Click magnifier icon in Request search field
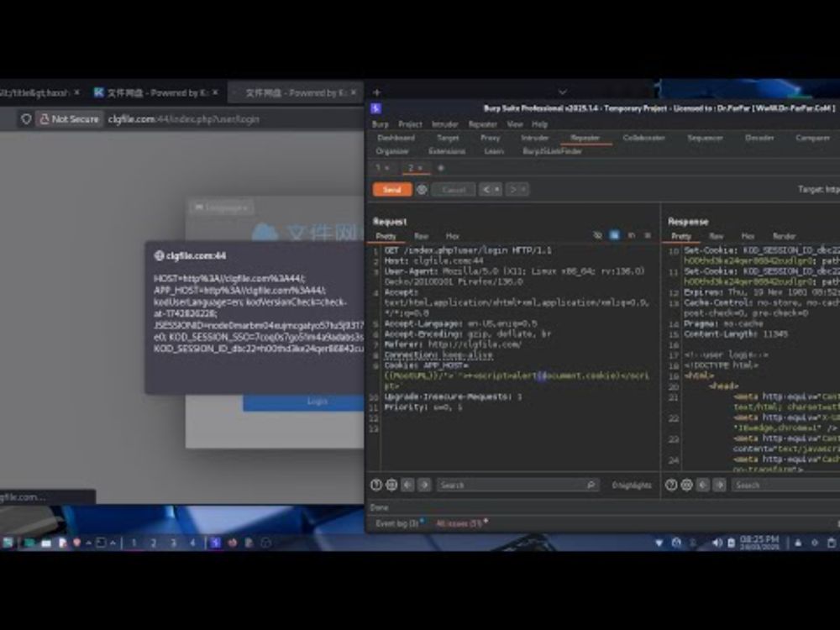Image resolution: width=840 pixels, height=630 pixels. click(591, 485)
